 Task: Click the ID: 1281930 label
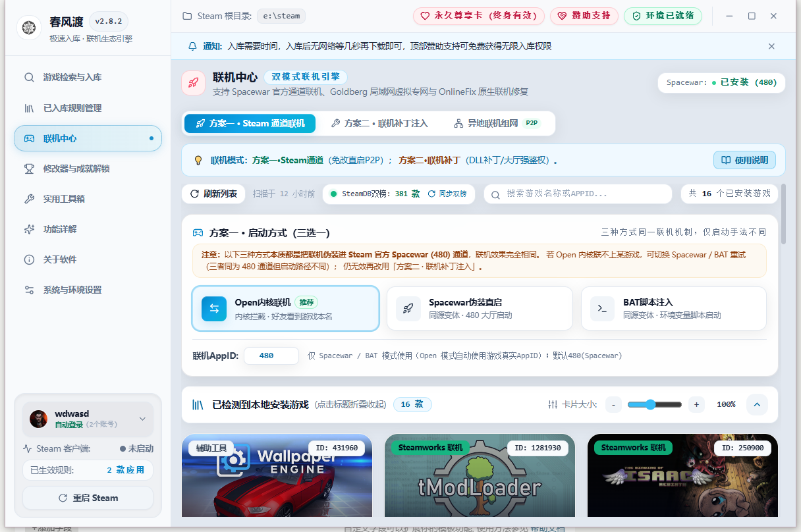[538, 448]
